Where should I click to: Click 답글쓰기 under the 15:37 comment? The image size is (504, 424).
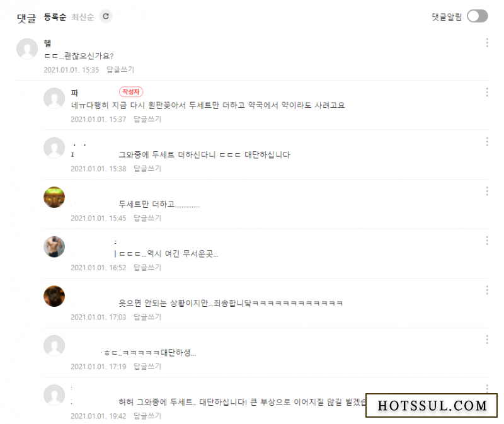click(x=147, y=119)
